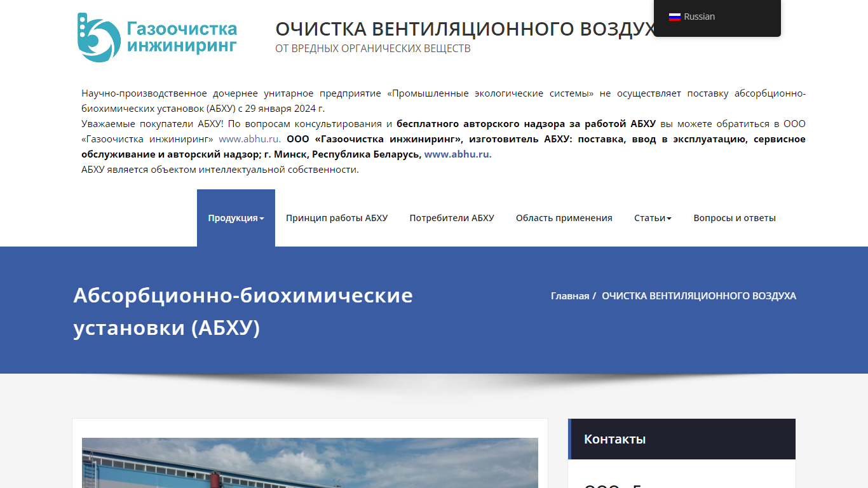Screen dimensions: 868x488
Task: Click the subtitle ОТ ВРЕДНЫХ ОРГАНИЧЕСКИХ ВЕЩЕСТВ
Action: (x=373, y=49)
